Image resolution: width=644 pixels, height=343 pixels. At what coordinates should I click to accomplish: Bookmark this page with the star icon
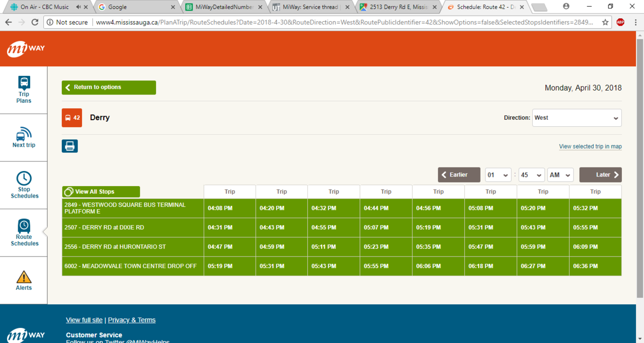(605, 22)
